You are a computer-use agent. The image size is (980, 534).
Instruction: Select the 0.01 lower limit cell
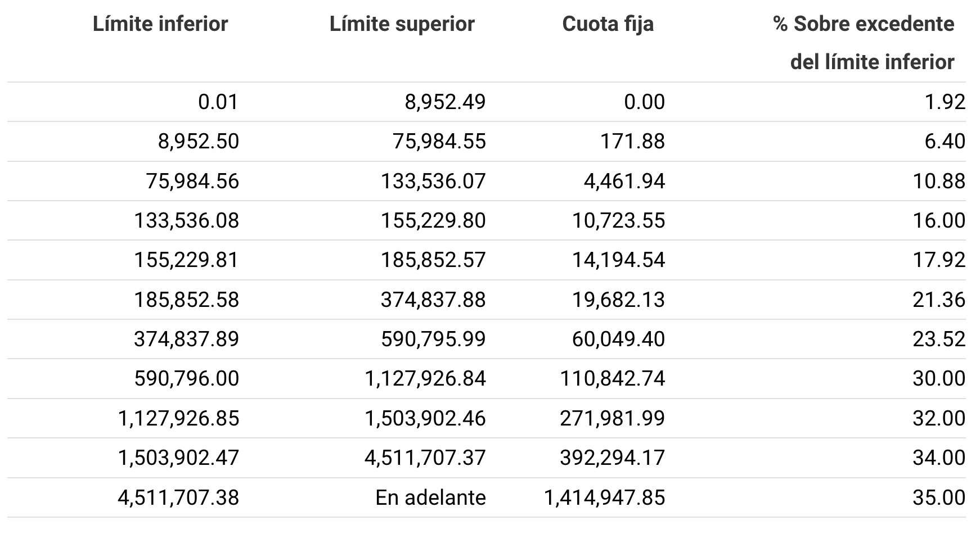coord(218,102)
